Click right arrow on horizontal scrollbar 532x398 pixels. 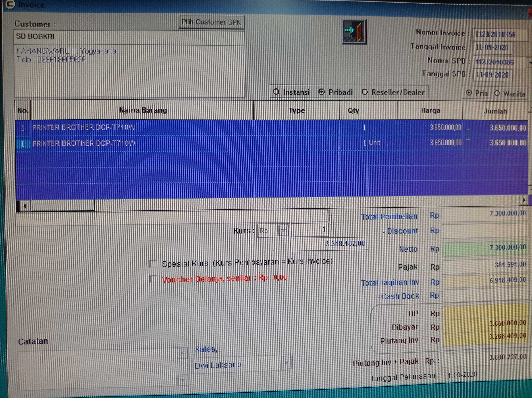tap(524, 200)
